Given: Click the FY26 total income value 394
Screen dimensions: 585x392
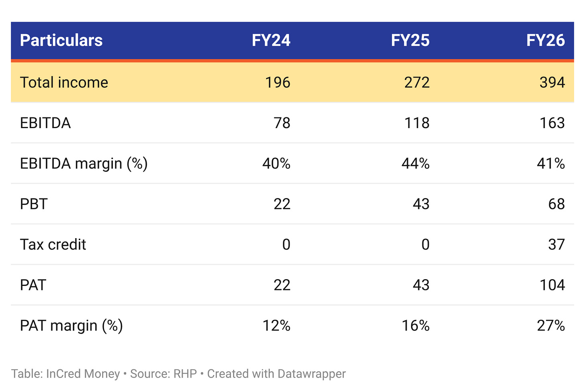Looking at the screenshot, I should (x=552, y=82).
